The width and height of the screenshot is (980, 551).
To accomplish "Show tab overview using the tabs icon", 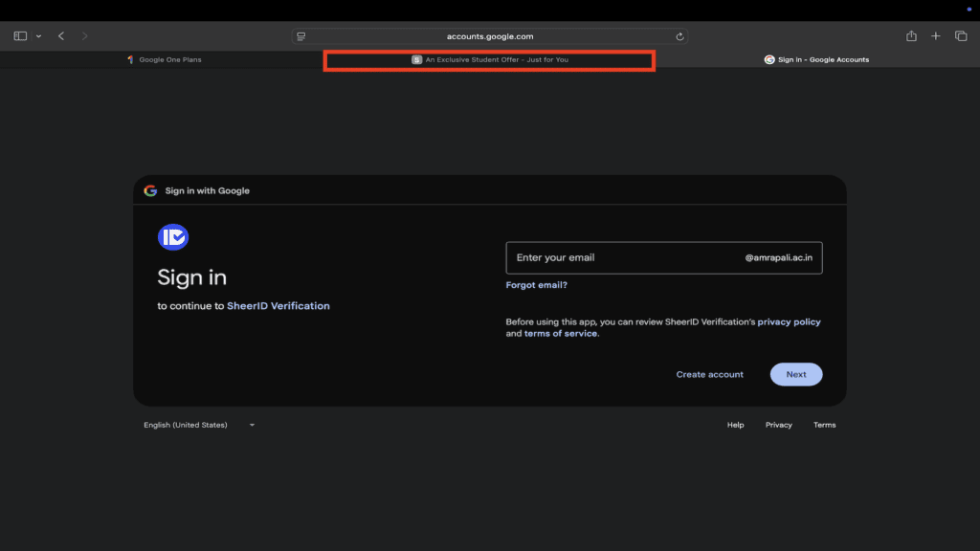I will pos(960,35).
